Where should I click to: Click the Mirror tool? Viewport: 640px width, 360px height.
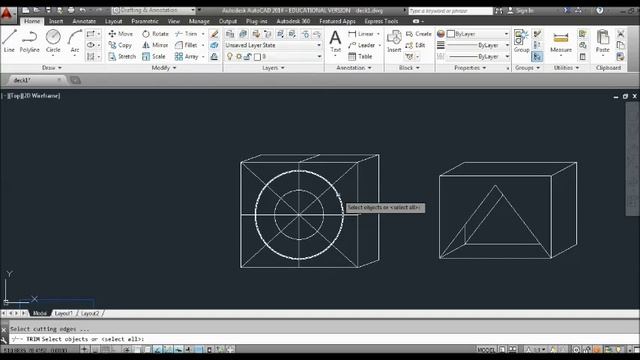point(155,45)
